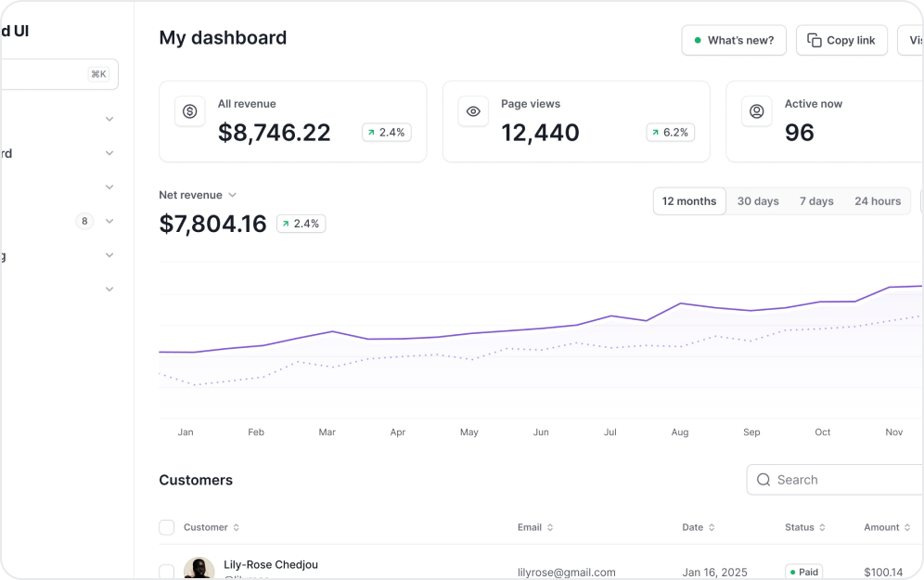Sort using the Date column arrows icon

[x=712, y=527]
